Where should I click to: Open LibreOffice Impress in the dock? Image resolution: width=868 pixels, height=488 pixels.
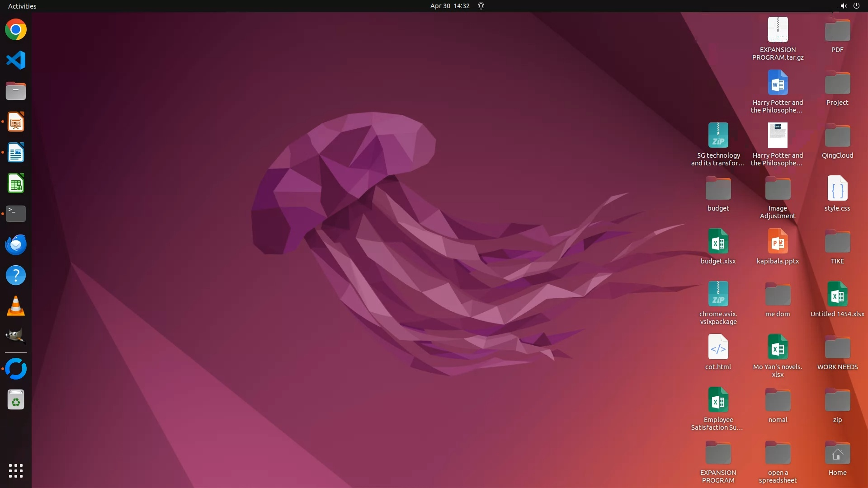coord(16,122)
